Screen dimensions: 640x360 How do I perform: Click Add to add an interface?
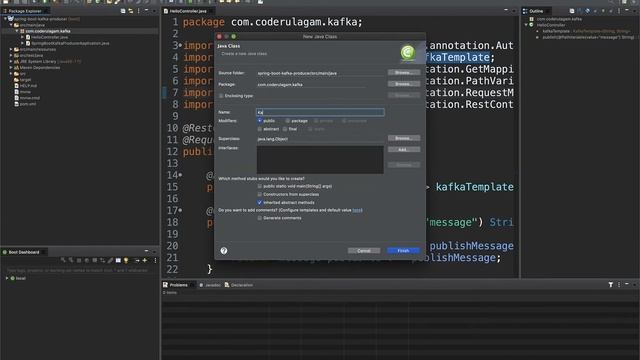(404, 150)
